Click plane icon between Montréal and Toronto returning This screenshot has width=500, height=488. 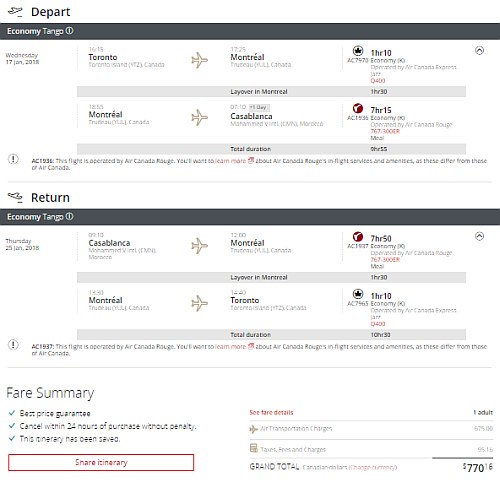point(199,303)
